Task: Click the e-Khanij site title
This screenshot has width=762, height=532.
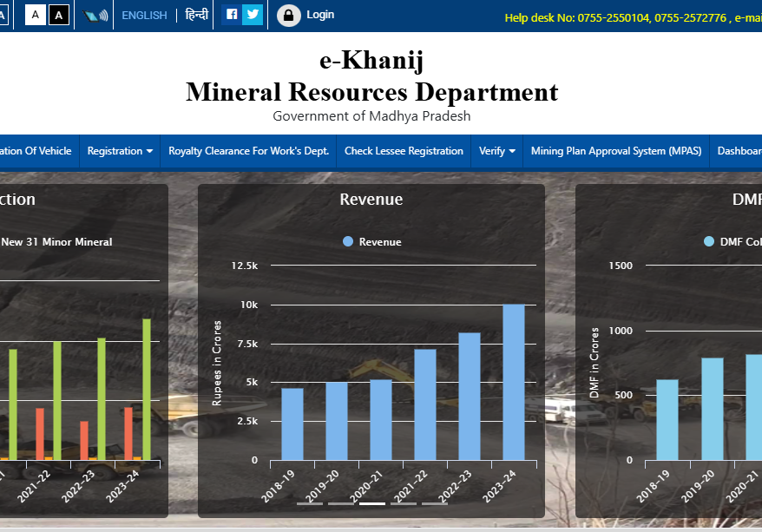Action: [371, 60]
